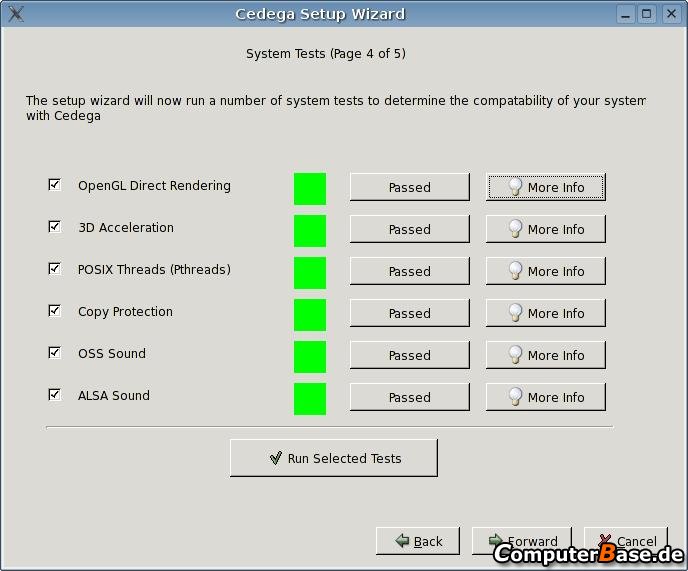Image resolution: width=688 pixels, height=571 pixels.
Task: Click the green indicator for OpenGL Direct Rendering
Action: [x=310, y=189]
